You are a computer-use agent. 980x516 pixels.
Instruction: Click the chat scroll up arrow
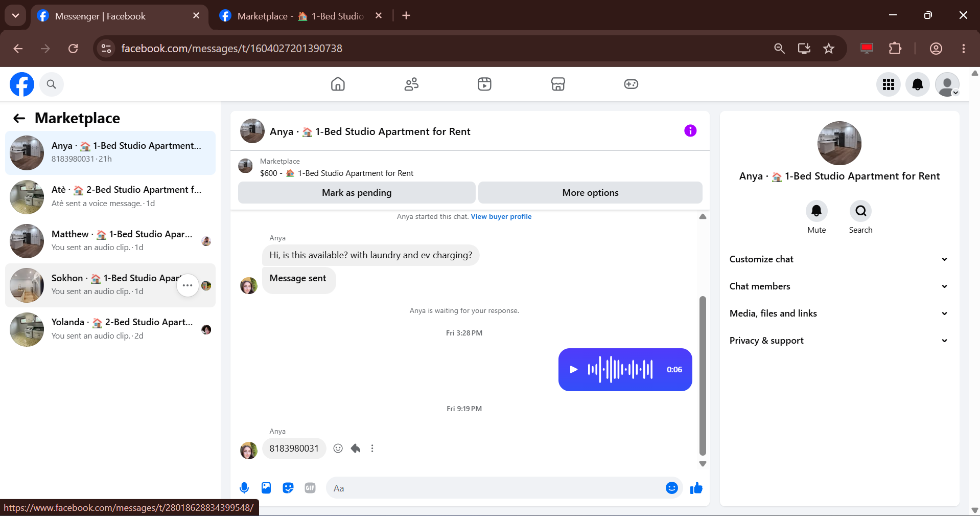click(x=703, y=216)
